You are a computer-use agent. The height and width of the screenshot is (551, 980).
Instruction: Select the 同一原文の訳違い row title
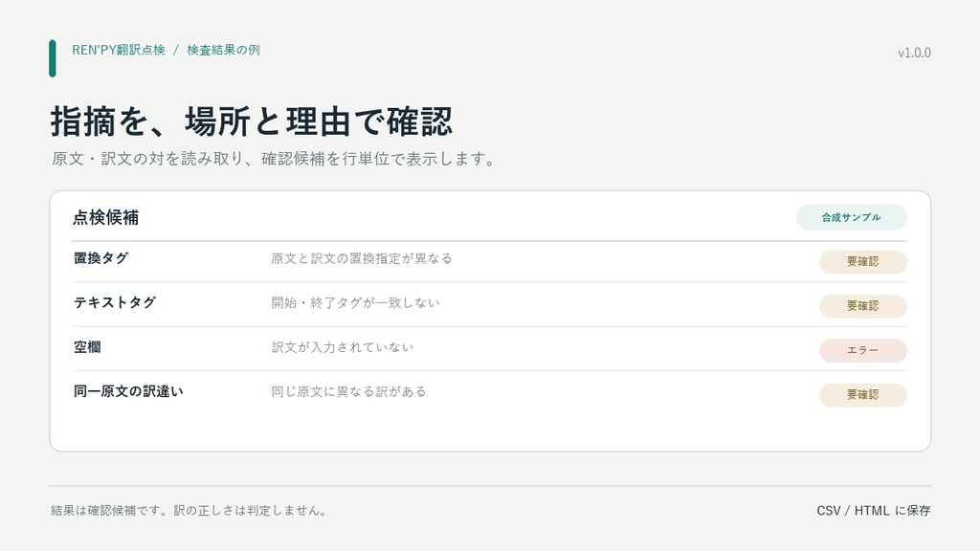click(128, 391)
